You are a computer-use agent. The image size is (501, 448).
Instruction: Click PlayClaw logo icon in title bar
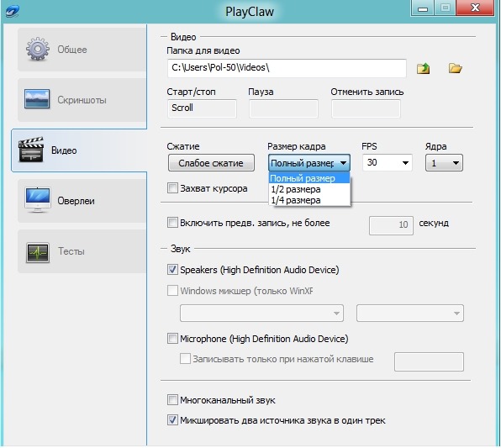(x=12, y=12)
